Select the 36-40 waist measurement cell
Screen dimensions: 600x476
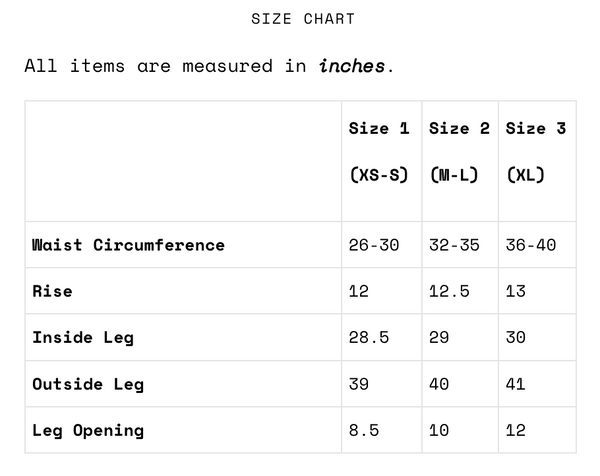[531, 245]
